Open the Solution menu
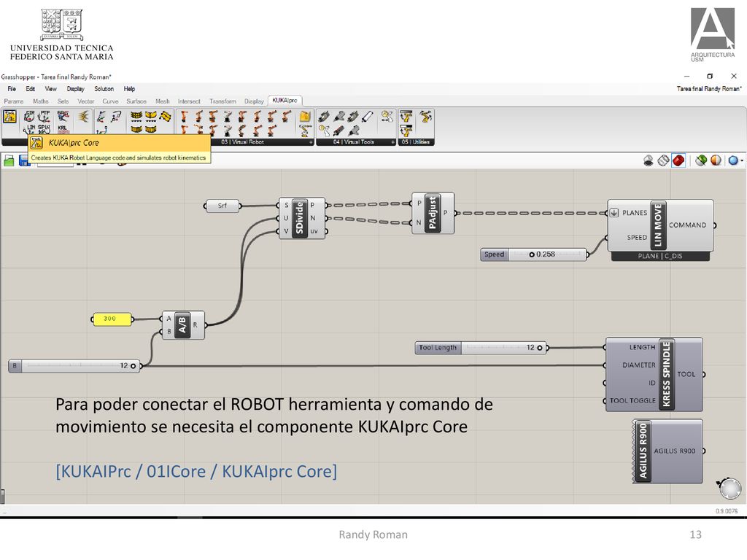 [104, 89]
